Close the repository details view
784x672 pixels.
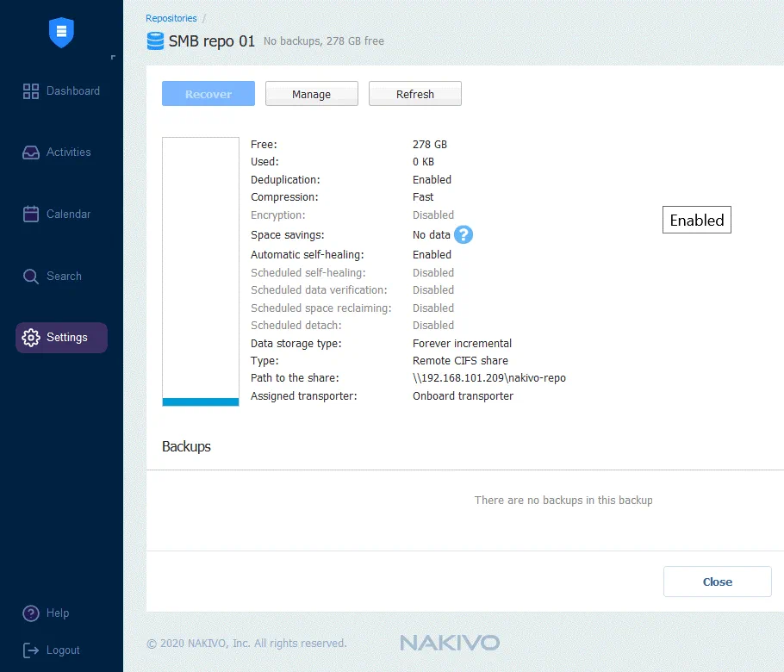point(717,582)
